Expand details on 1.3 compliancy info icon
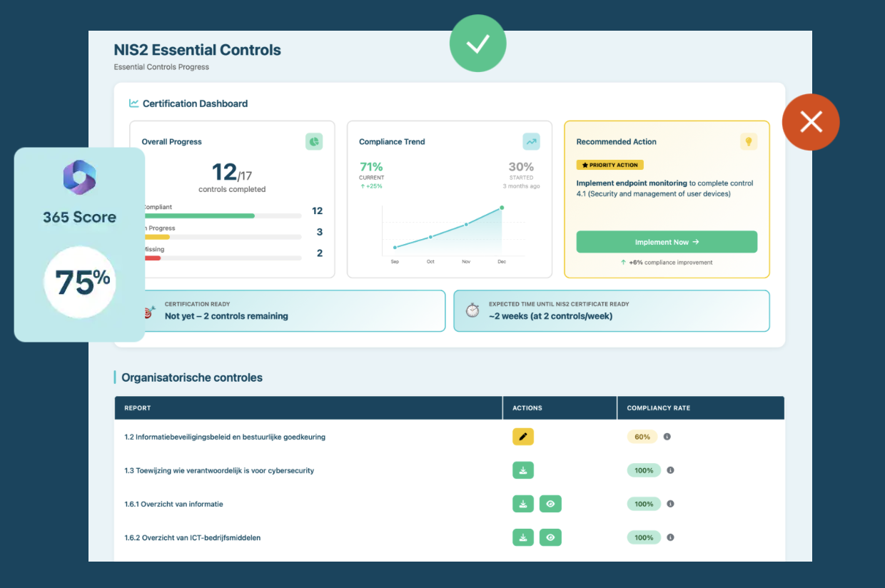 [x=669, y=470]
